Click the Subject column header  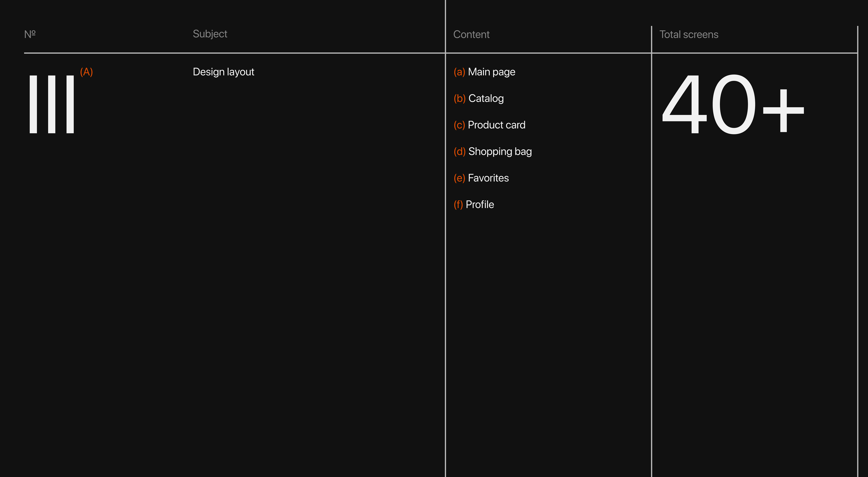pyautogui.click(x=210, y=34)
